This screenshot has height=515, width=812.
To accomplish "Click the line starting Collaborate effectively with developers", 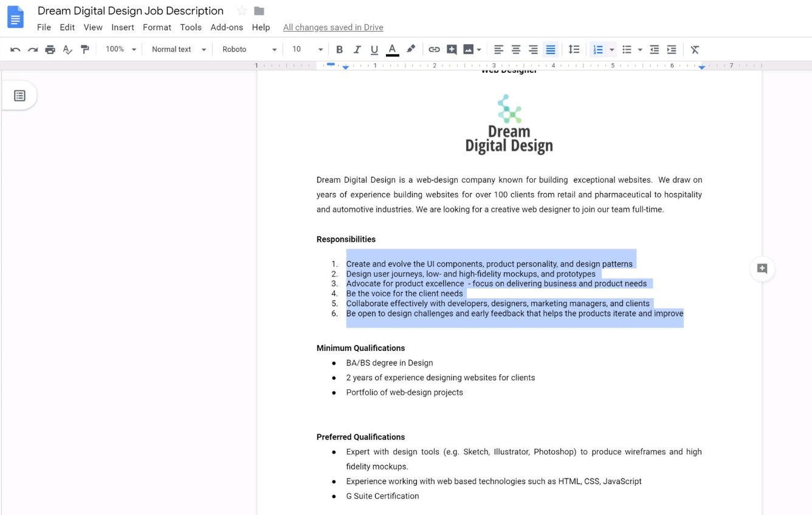I will (498, 304).
